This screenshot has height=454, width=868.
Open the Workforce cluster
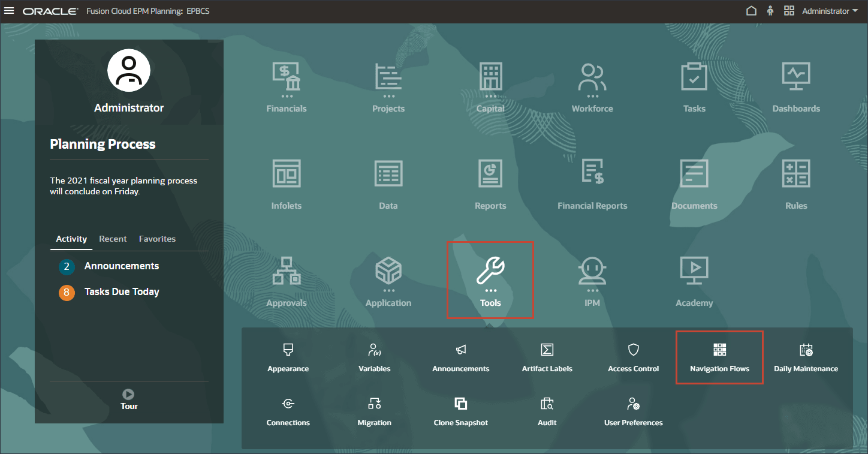click(592, 88)
